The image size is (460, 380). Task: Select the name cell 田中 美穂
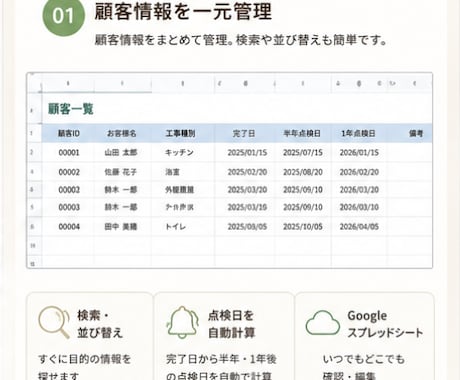(x=121, y=227)
